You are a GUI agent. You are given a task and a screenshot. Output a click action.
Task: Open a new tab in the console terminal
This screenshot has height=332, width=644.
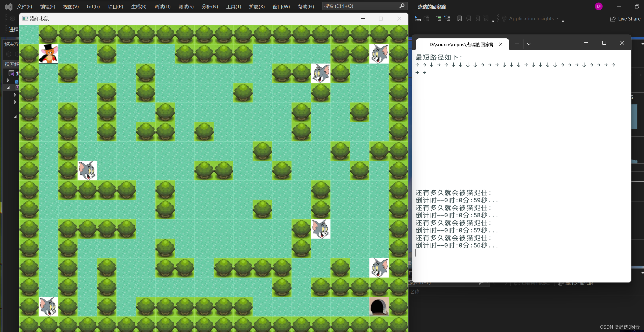pos(517,44)
